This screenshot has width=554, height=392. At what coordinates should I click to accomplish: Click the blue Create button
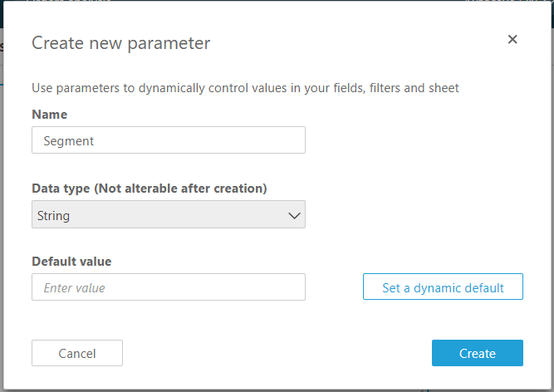pyautogui.click(x=477, y=353)
